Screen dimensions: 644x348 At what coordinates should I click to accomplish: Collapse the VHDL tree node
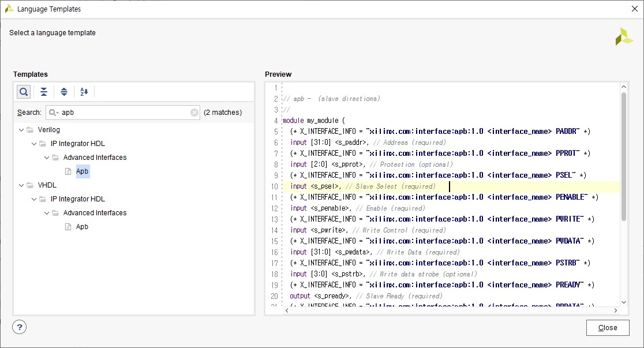pyautogui.click(x=21, y=185)
